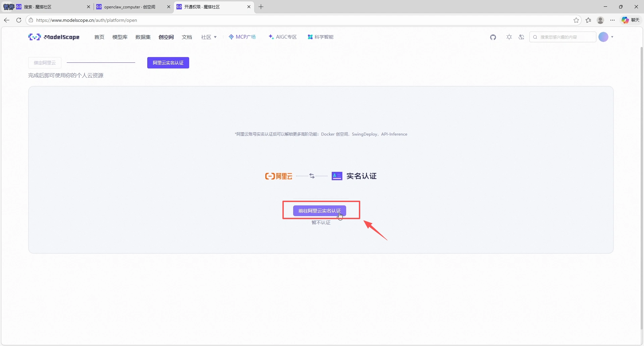The height and width of the screenshot is (346, 644).
Task: Click the 阿里云实名认证 step button
Action: point(168,63)
